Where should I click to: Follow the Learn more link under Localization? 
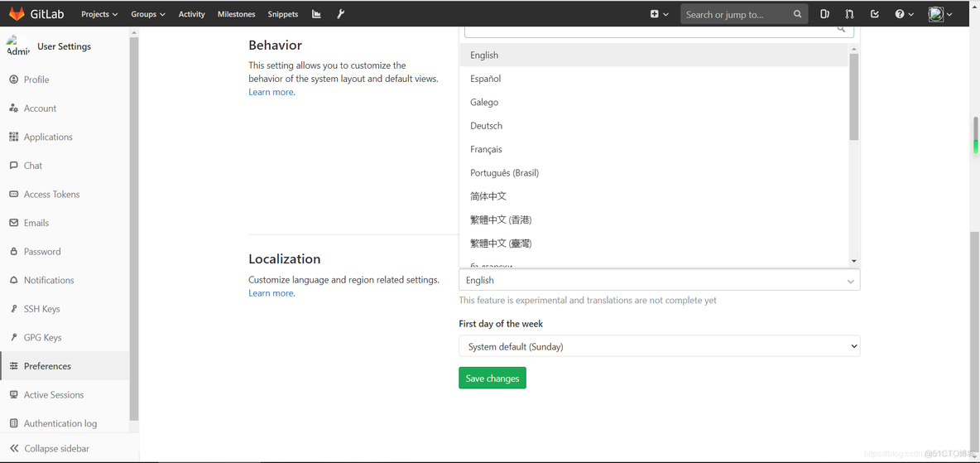271,293
